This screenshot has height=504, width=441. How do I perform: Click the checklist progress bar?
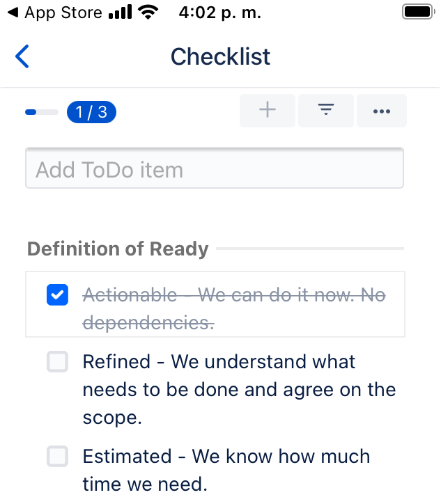tap(41, 111)
